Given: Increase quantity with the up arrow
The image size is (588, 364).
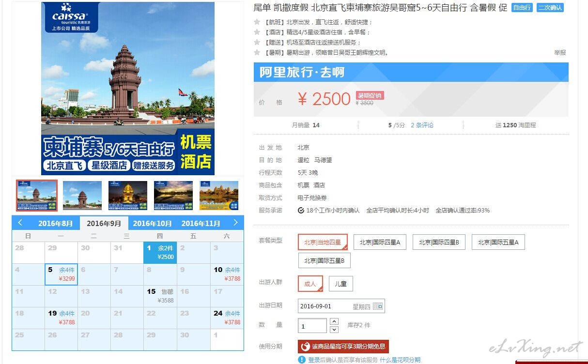Looking at the screenshot, I should click(334, 321).
